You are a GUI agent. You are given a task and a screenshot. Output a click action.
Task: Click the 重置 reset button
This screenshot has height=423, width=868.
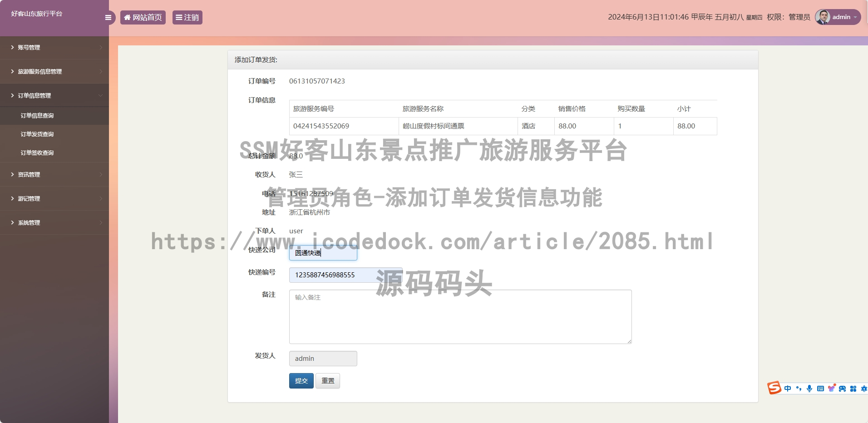coord(328,381)
